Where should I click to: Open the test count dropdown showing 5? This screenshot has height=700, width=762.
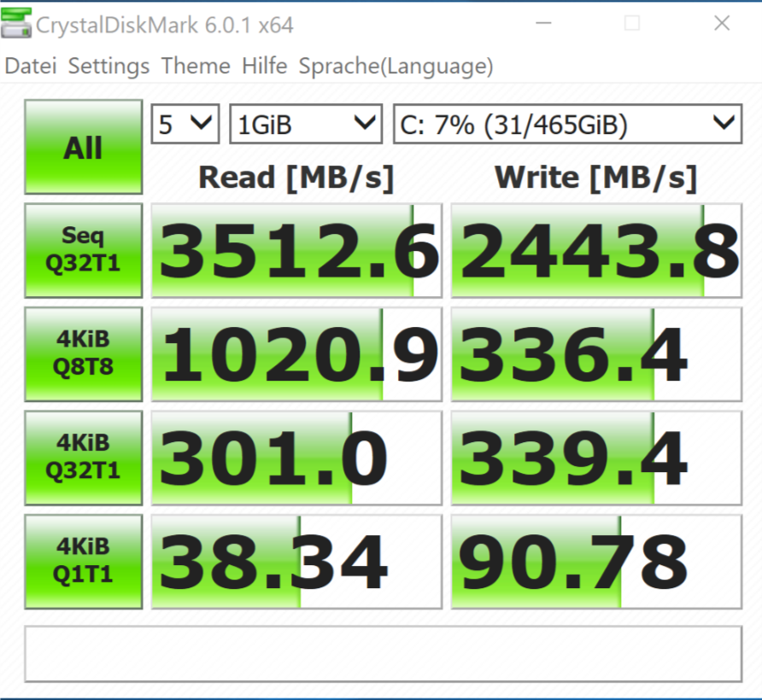tap(185, 123)
